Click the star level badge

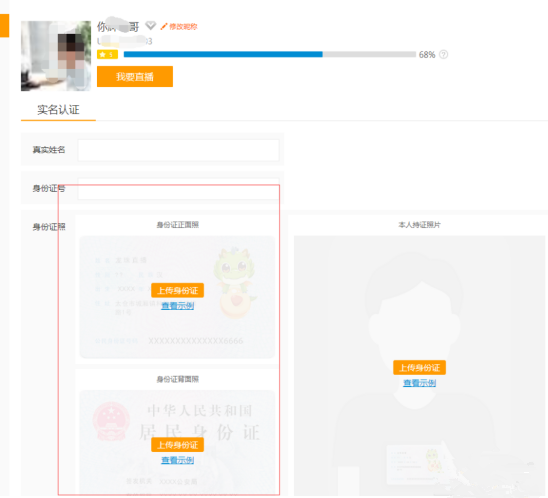[x=107, y=55]
